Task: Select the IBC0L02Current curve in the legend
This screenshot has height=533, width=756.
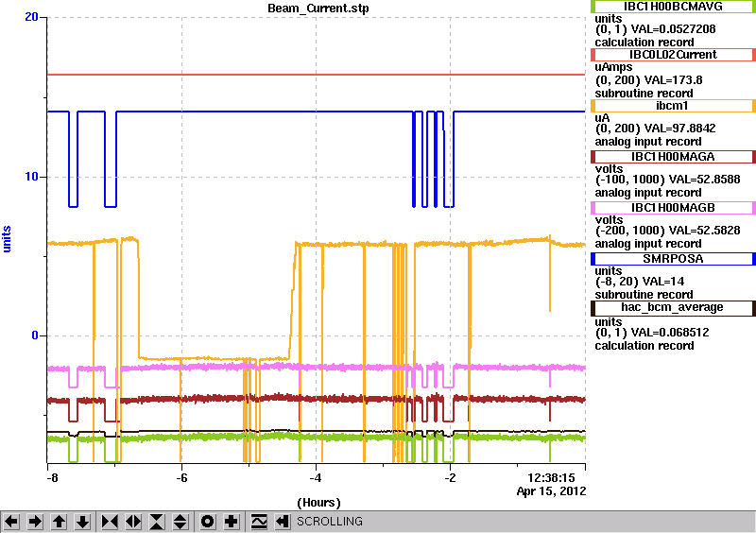Action: 673,55
